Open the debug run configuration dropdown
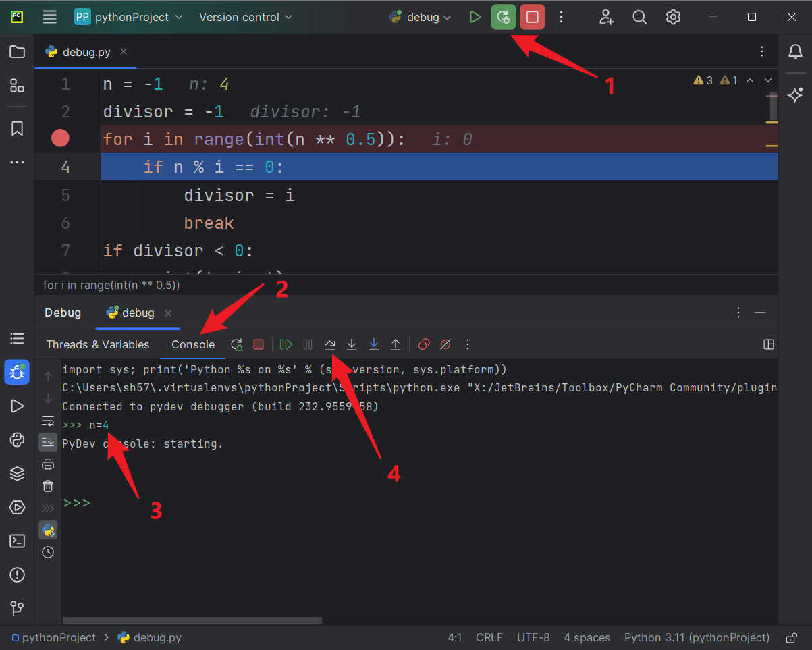Screen dimensions: 812x650 click(x=421, y=18)
